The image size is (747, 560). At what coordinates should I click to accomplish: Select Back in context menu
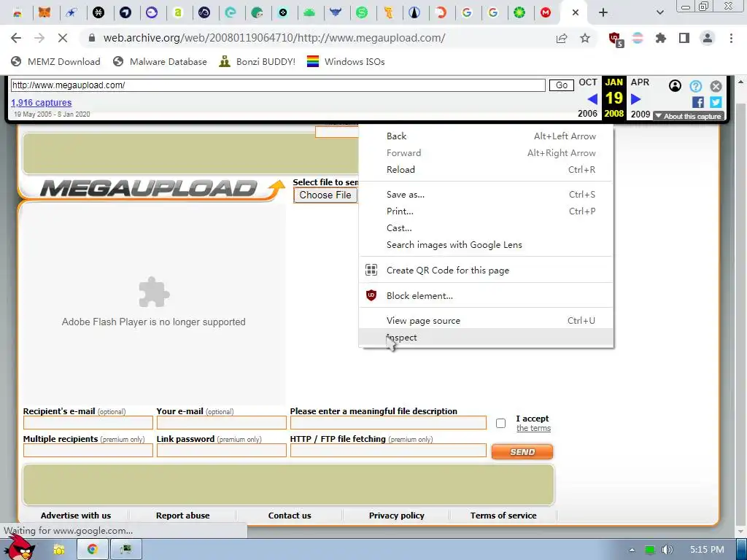point(486,136)
